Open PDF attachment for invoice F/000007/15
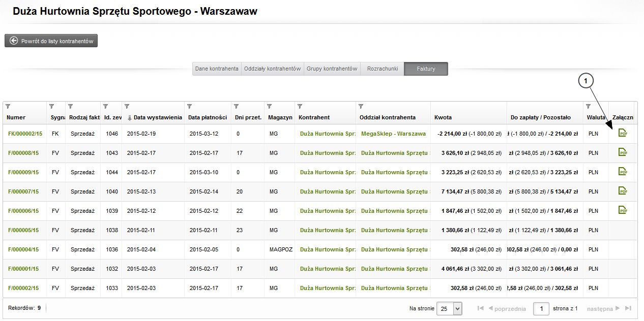The height and width of the screenshot is (321, 644). coord(623,191)
